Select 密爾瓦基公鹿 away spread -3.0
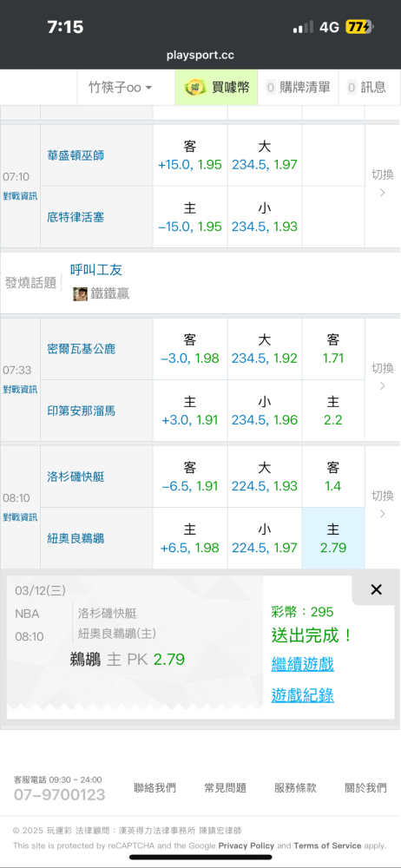 click(x=190, y=349)
